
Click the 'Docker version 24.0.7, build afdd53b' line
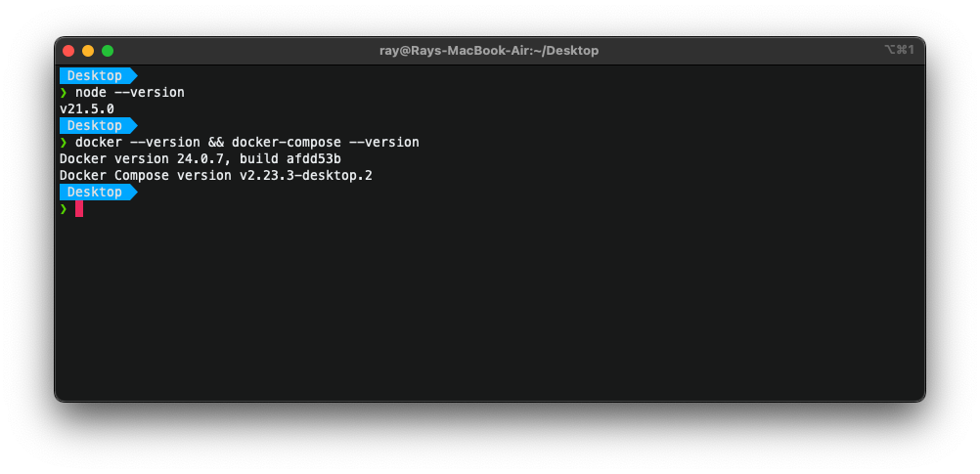[200, 159]
